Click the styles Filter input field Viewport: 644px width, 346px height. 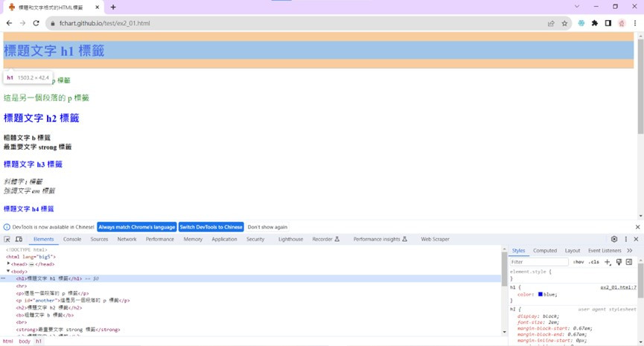click(539, 262)
